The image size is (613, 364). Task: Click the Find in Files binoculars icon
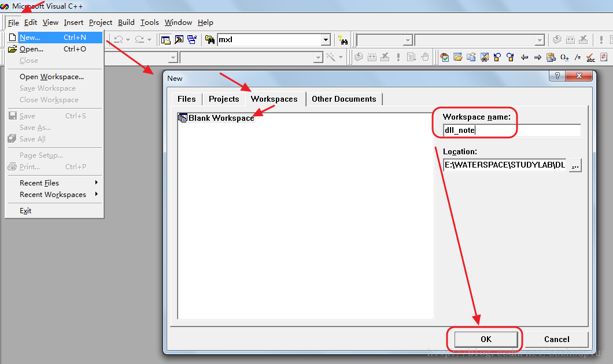210,40
